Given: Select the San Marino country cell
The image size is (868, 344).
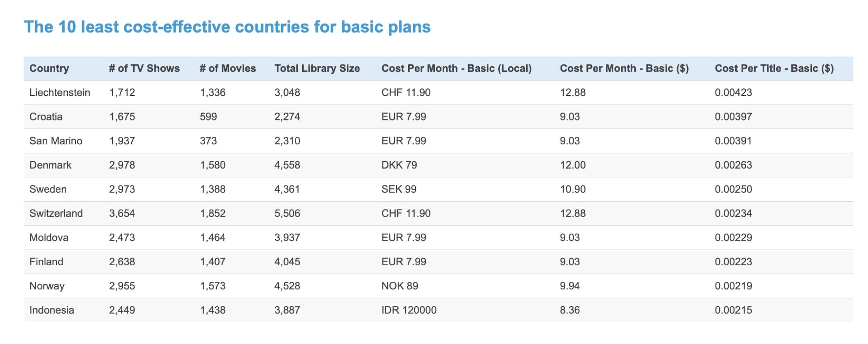Looking at the screenshot, I should (56, 141).
